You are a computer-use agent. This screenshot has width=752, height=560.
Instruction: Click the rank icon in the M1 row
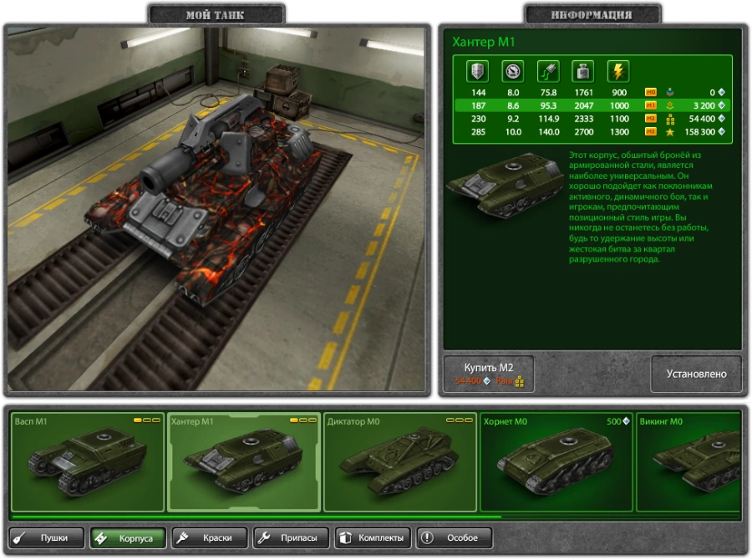(670, 105)
